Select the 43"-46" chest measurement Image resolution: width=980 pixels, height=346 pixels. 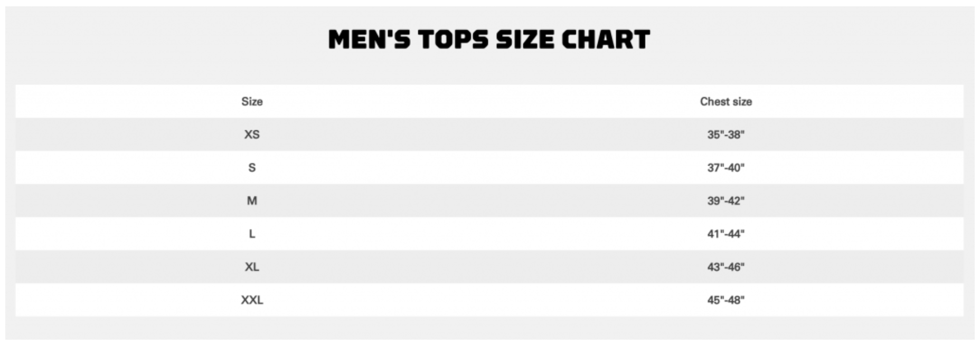[x=726, y=267]
